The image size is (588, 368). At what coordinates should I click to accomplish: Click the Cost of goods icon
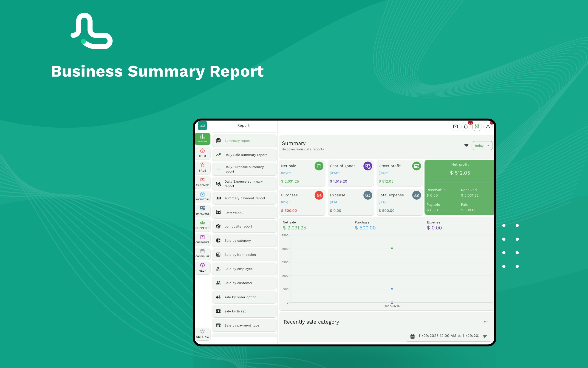[x=368, y=166]
